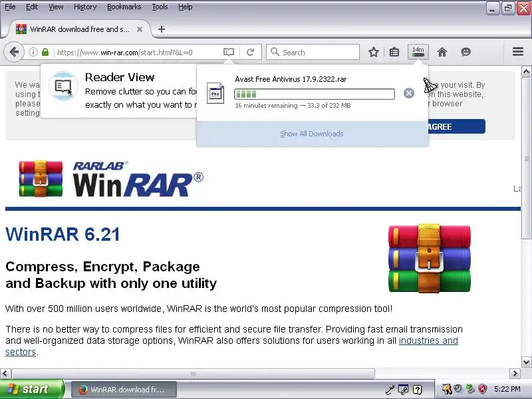Click the RARLAB WinRAR wordmark

pyautogui.click(x=138, y=179)
